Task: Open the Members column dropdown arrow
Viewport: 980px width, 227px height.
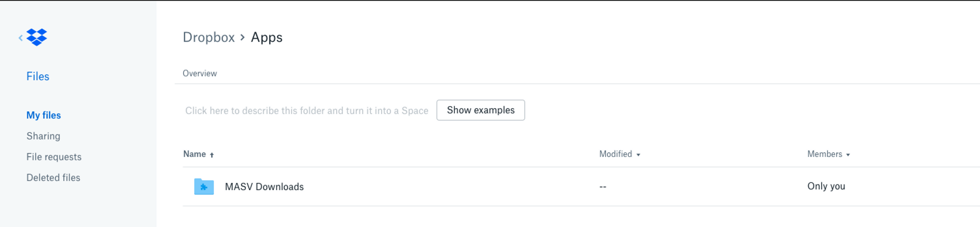Action: pyautogui.click(x=848, y=155)
